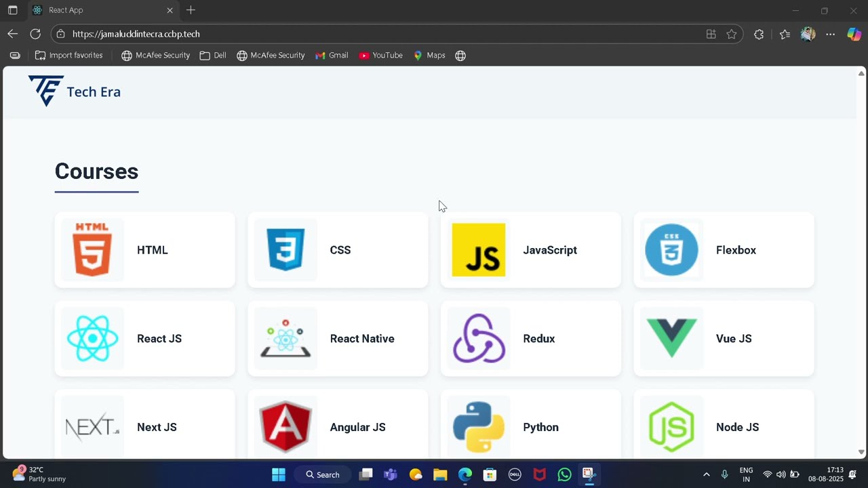Open the Gmail bookmark
Viewport: 868px width, 488px height.
point(332,56)
